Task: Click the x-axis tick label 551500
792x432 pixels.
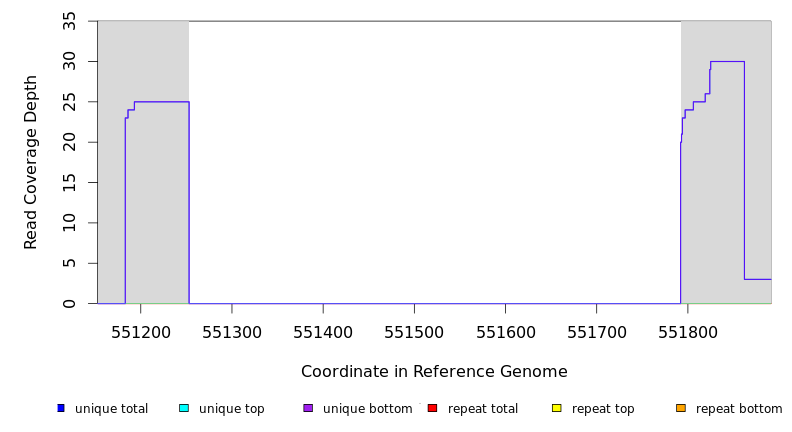Action: coord(414,329)
